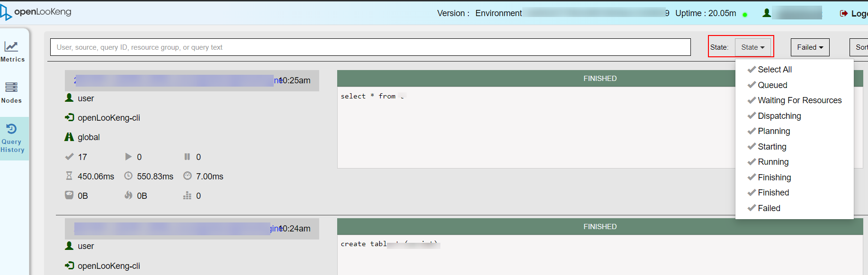Focus the query search input field

pyautogui.click(x=370, y=47)
